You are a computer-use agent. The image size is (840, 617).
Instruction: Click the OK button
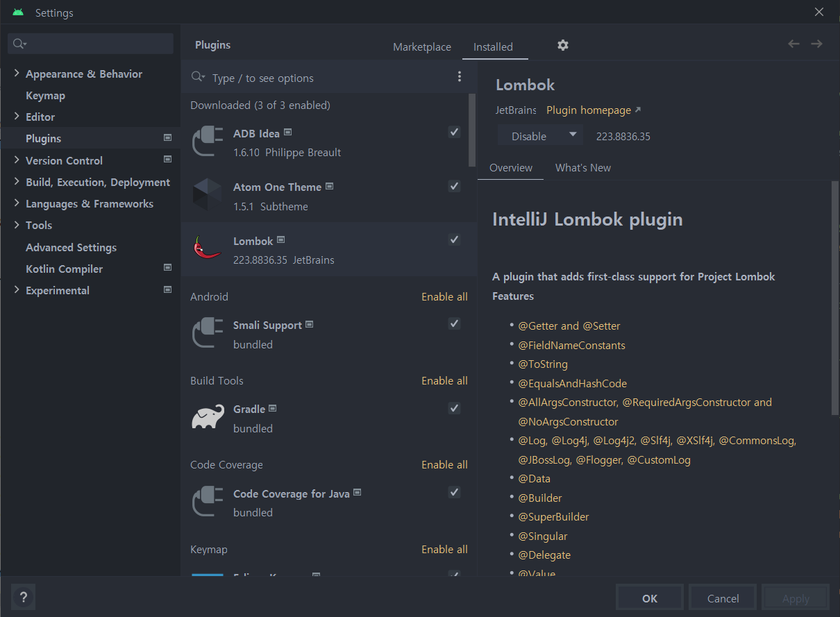pyautogui.click(x=650, y=598)
